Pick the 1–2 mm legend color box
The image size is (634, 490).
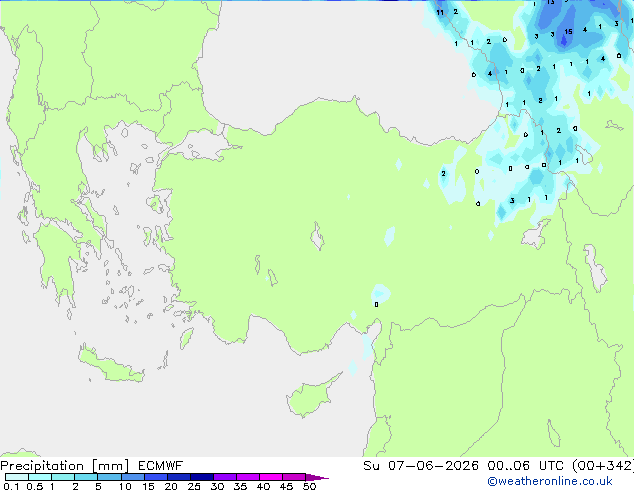pyautogui.click(x=63, y=477)
